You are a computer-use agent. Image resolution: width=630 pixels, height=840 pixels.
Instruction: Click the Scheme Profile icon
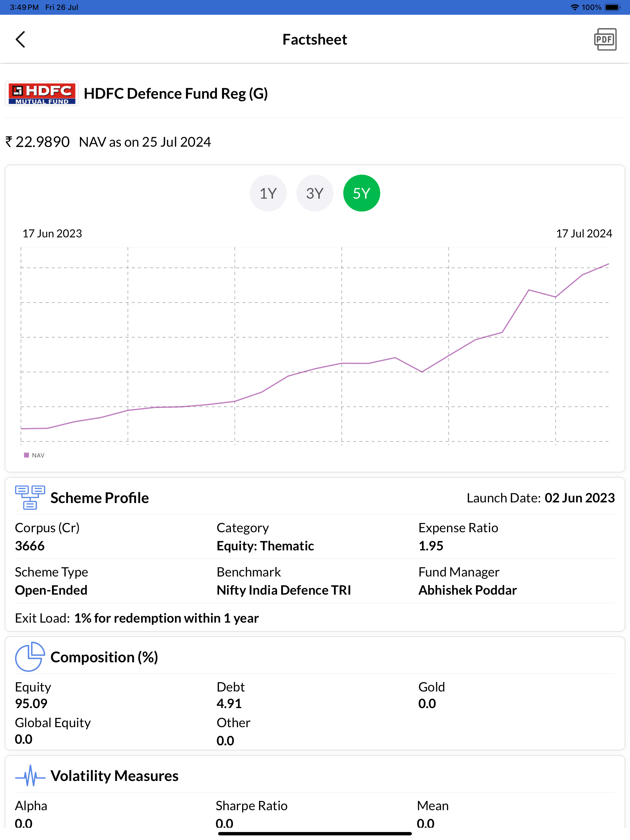(30, 497)
